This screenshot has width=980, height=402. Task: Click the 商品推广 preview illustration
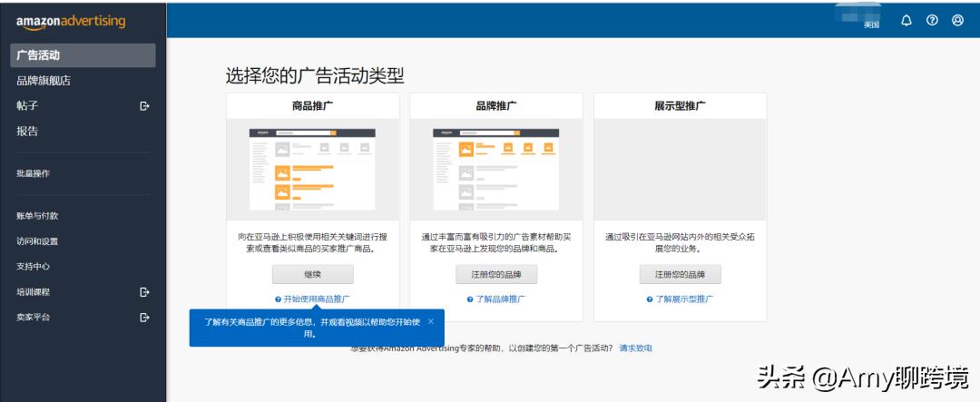click(x=312, y=170)
